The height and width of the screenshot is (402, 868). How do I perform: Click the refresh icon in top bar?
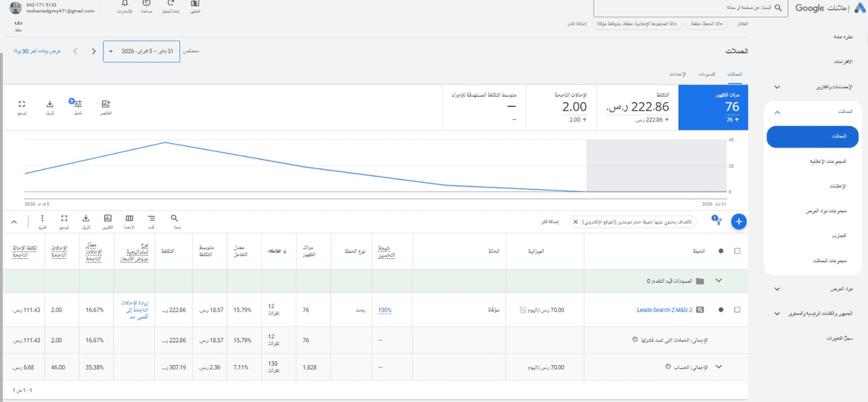pyautogui.click(x=170, y=5)
